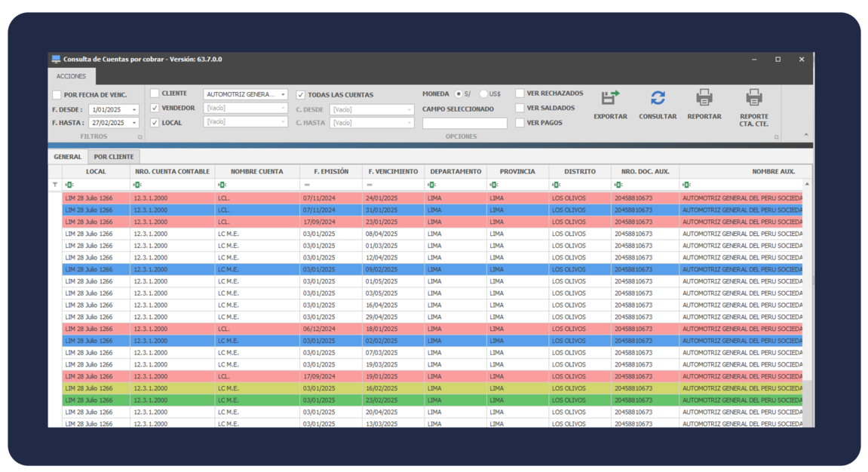Click the filter funnel icon in grid
Screen dimensions: 868x472
pyautogui.click(x=55, y=185)
